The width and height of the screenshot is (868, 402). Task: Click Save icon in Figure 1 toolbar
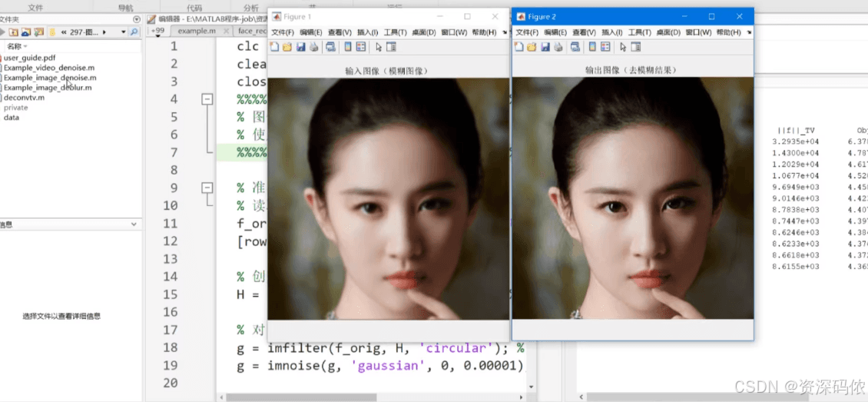pyautogui.click(x=300, y=47)
